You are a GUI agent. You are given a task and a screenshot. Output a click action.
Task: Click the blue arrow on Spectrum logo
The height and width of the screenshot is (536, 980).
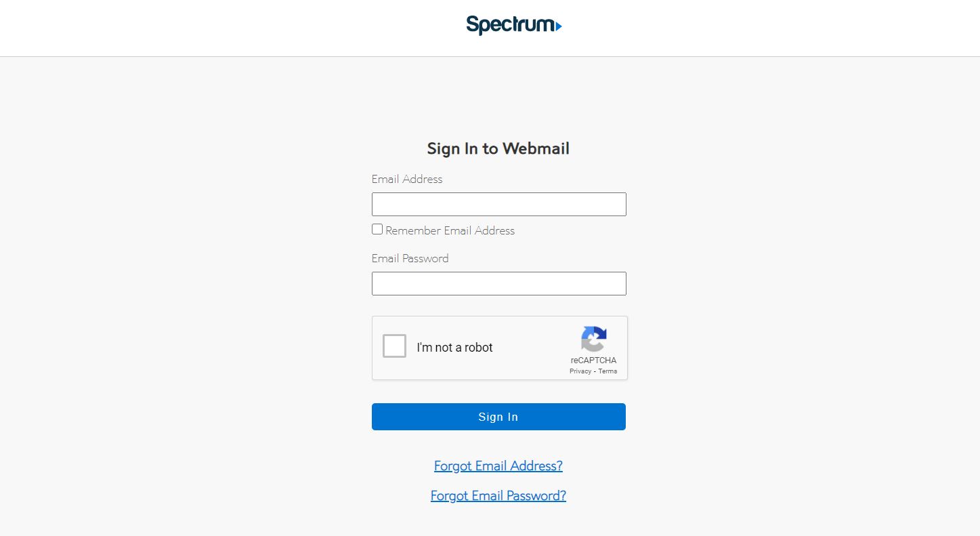point(558,26)
